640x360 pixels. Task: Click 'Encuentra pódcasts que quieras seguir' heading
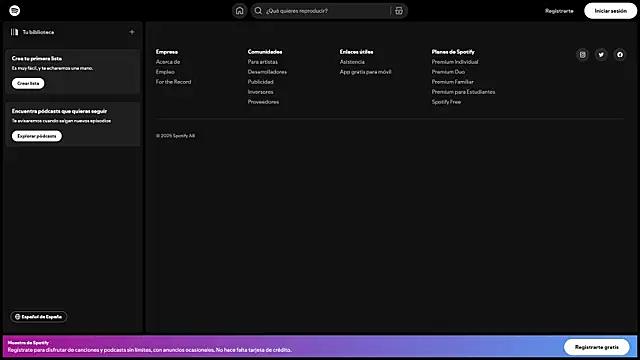coord(59,111)
